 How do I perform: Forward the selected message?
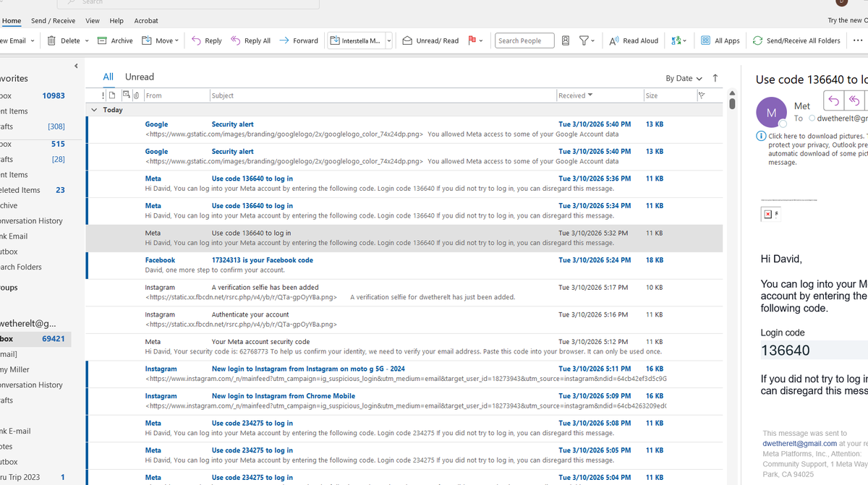tap(299, 40)
